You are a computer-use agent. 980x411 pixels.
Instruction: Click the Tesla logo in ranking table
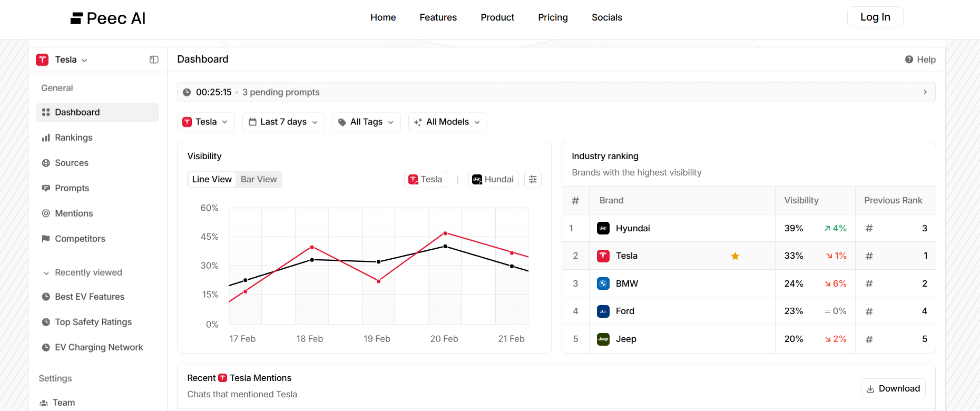(x=603, y=256)
